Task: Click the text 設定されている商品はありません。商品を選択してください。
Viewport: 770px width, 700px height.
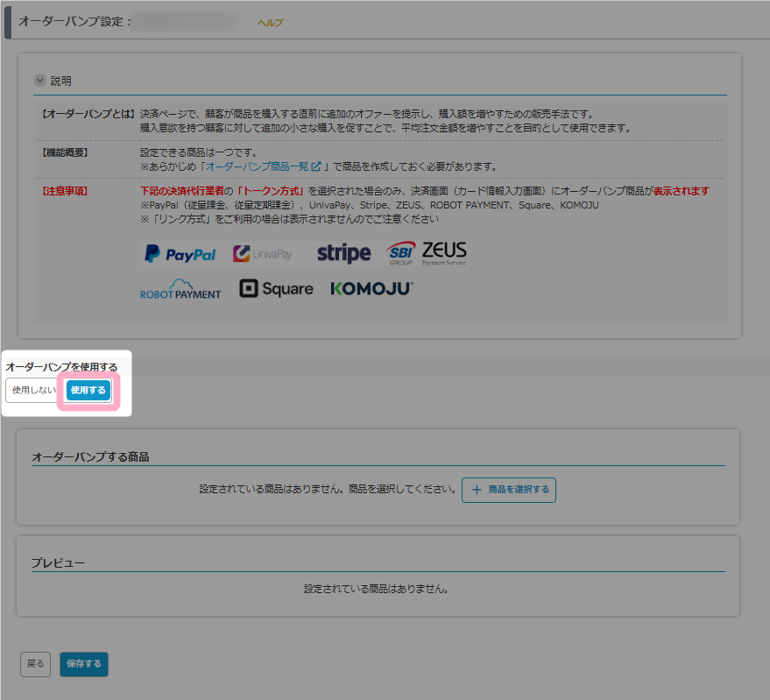Action: 328,489
